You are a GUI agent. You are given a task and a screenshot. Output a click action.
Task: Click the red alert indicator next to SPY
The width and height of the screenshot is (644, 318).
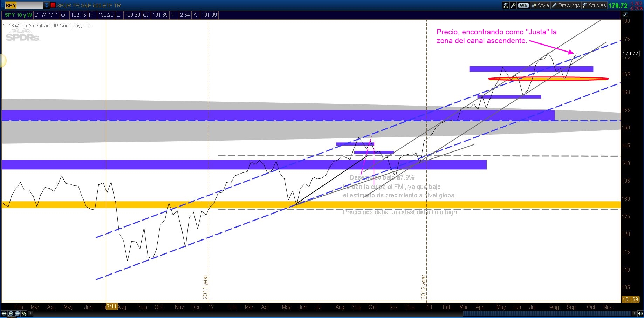coord(53,5)
